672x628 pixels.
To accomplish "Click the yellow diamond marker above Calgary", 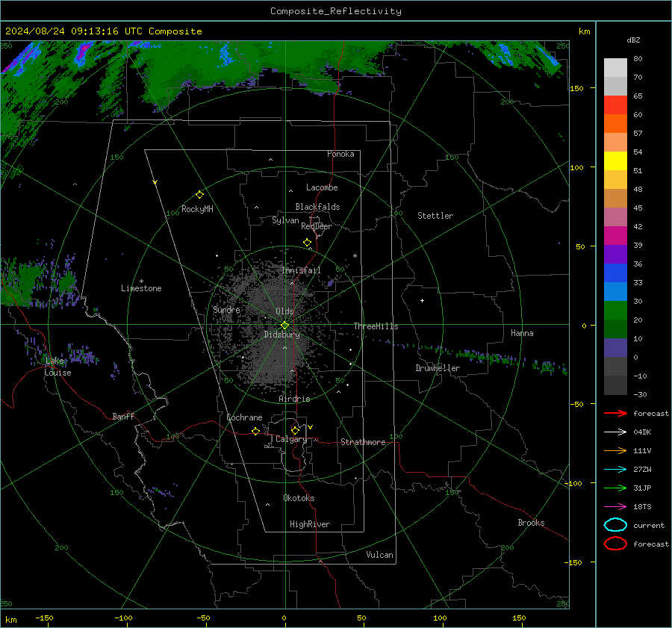I will pyautogui.click(x=295, y=430).
